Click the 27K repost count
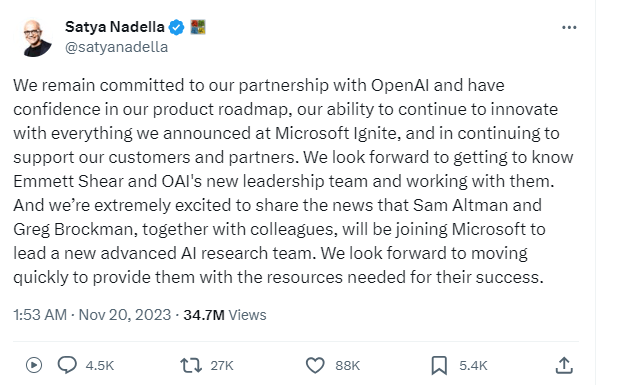This screenshot has width=619, height=385. pyautogui.click(x=222, y=365)
